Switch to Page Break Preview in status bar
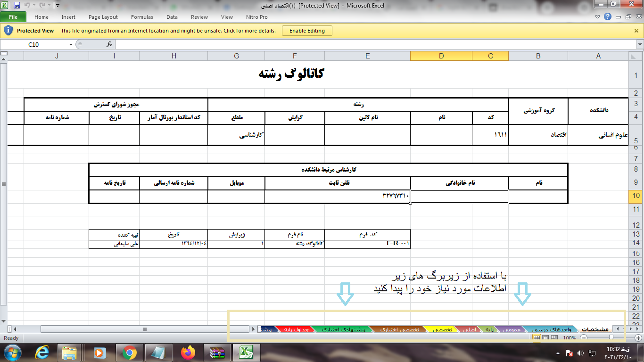Viewport: 644px width, 362px height. [x=553, y=338]
